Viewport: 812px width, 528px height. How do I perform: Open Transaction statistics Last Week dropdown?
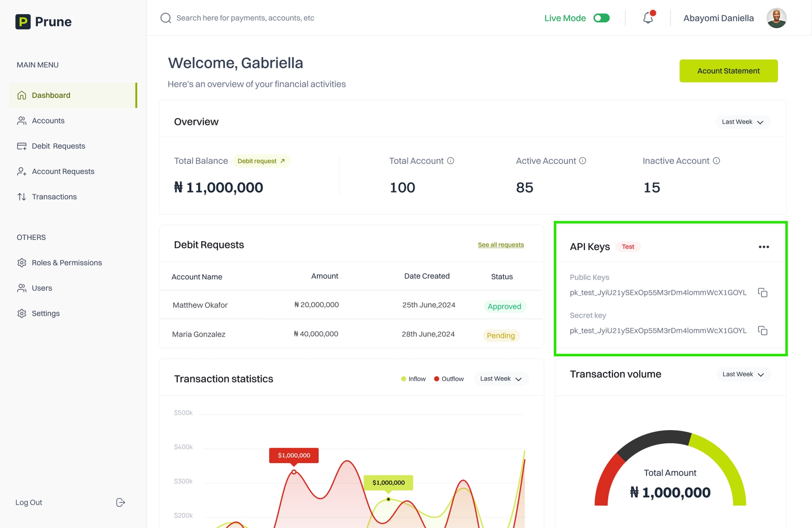coord(501,379)
